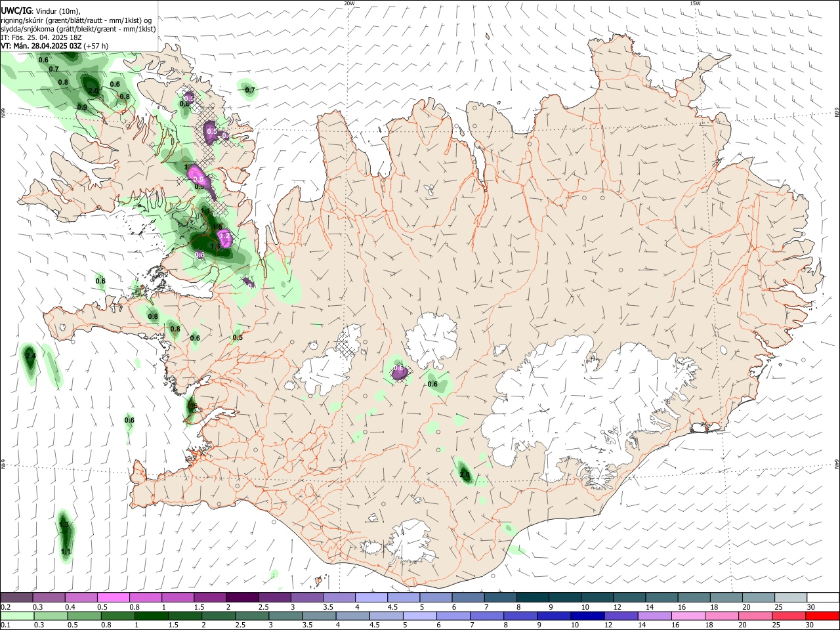Click the violet 12–14 rain legend swatch

[621, 616]
